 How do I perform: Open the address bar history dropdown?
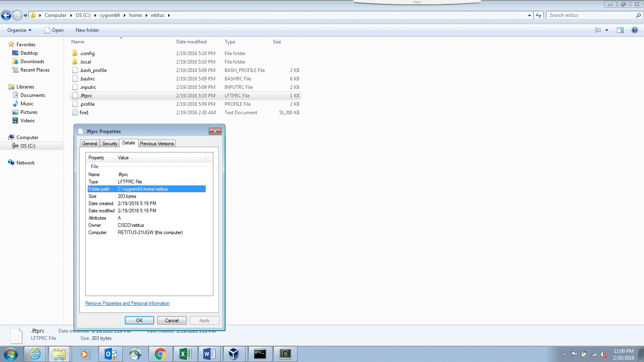529,15
